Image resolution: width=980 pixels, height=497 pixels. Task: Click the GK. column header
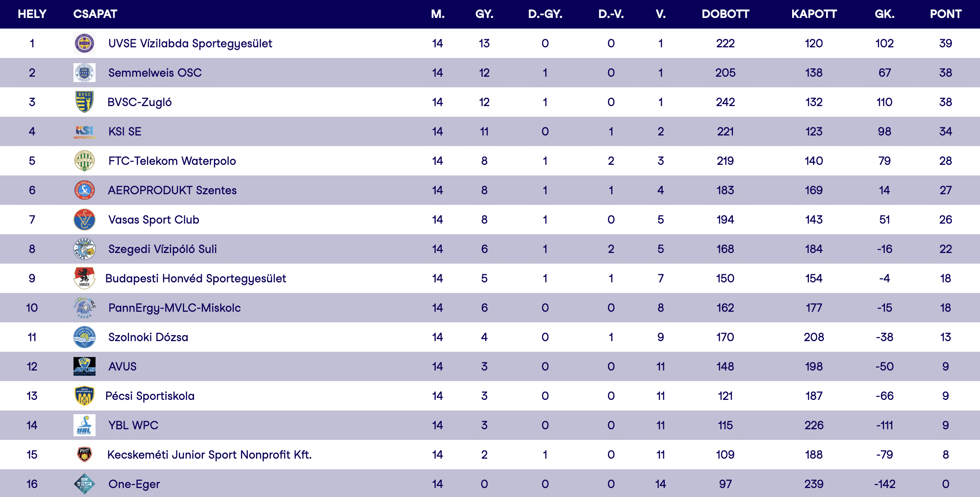pyautogui.click(x=884, y=14)
